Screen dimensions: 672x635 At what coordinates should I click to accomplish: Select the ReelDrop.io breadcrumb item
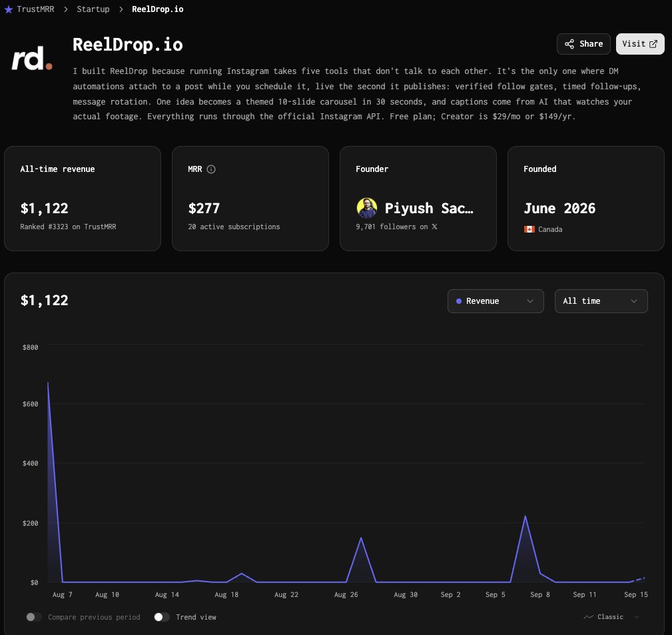click(x=158, y=9)
